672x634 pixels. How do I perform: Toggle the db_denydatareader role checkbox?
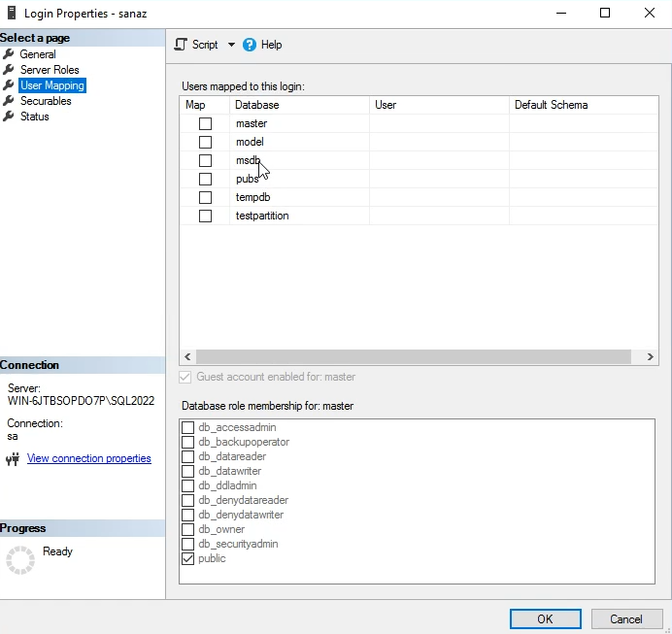(187, 500)
